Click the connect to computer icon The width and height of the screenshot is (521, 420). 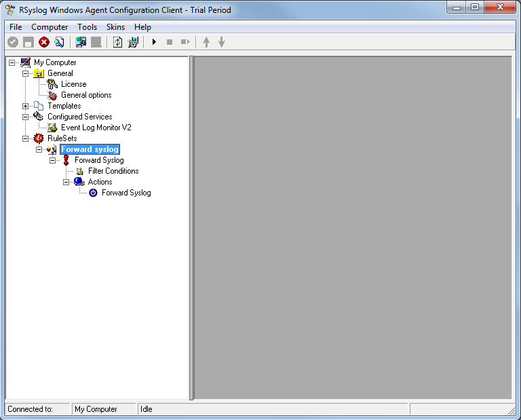(81, 42)
